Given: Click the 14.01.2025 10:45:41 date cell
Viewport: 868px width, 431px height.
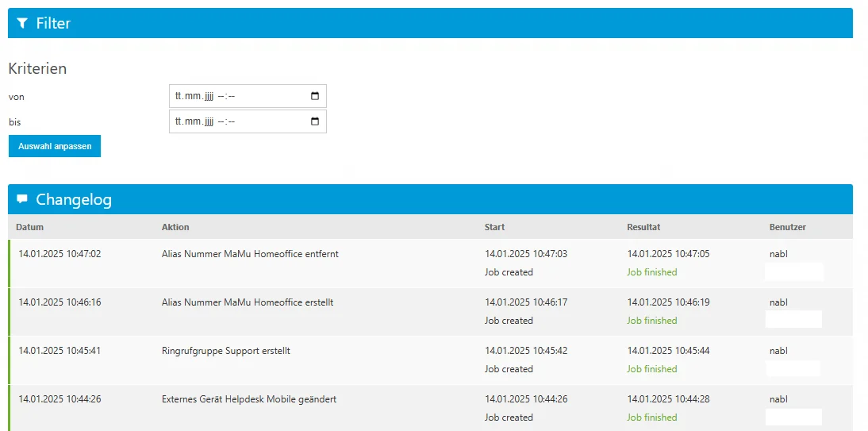Looking at the screenshot, I should click(60, 351).
